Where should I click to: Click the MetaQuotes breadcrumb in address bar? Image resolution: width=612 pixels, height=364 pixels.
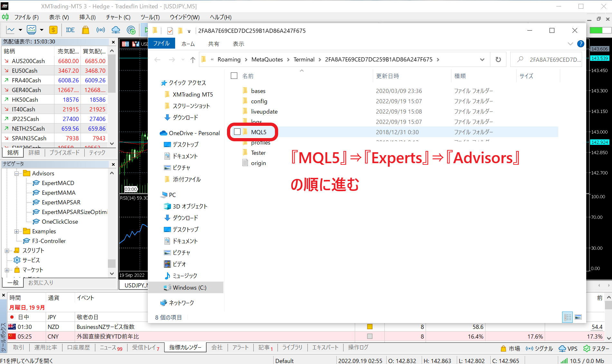(x=267, y=60)
